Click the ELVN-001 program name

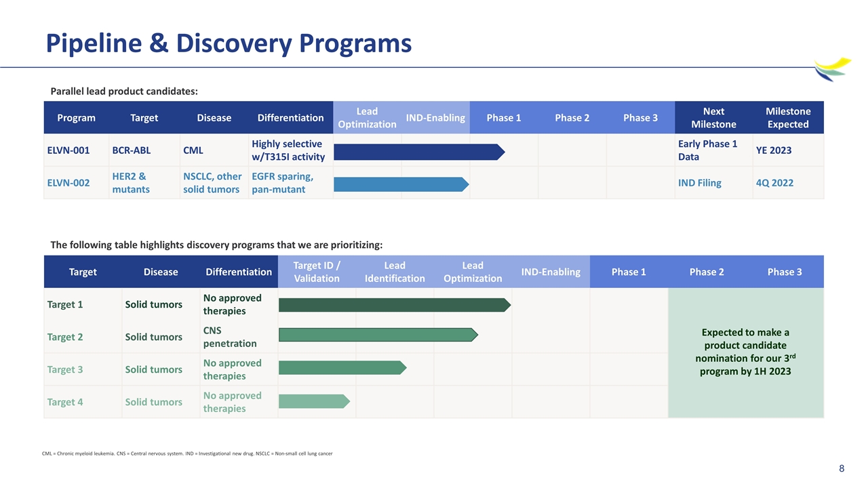point(68,150)
